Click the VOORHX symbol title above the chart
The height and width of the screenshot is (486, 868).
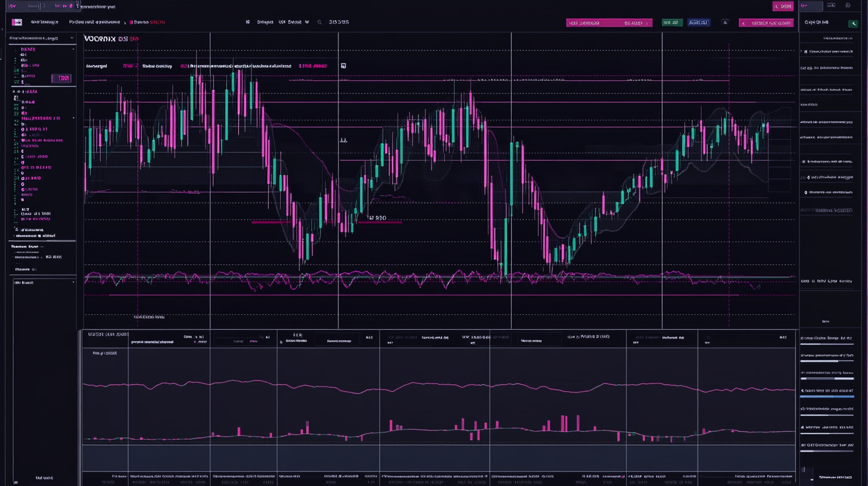coord(100,39)
